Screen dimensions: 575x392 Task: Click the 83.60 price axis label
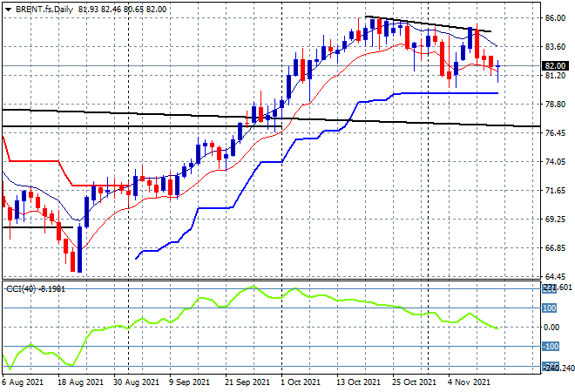555,46
